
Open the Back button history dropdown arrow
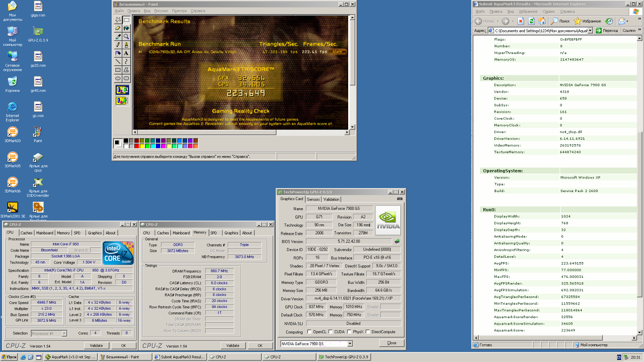(x=497, y=21)
